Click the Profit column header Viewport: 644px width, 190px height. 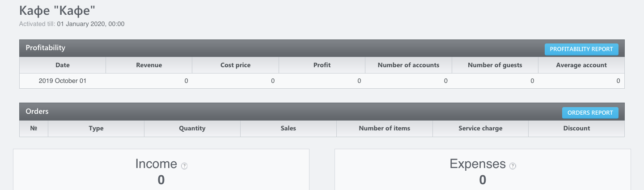coord(322,65)
